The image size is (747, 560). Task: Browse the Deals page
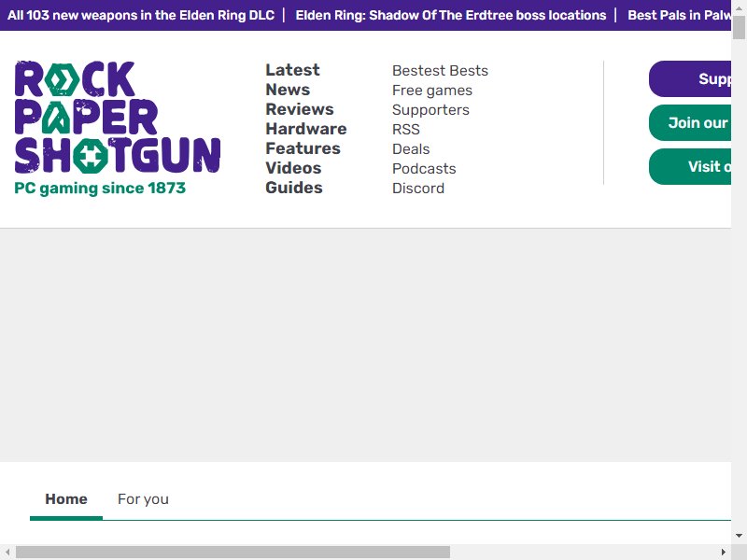411,148
